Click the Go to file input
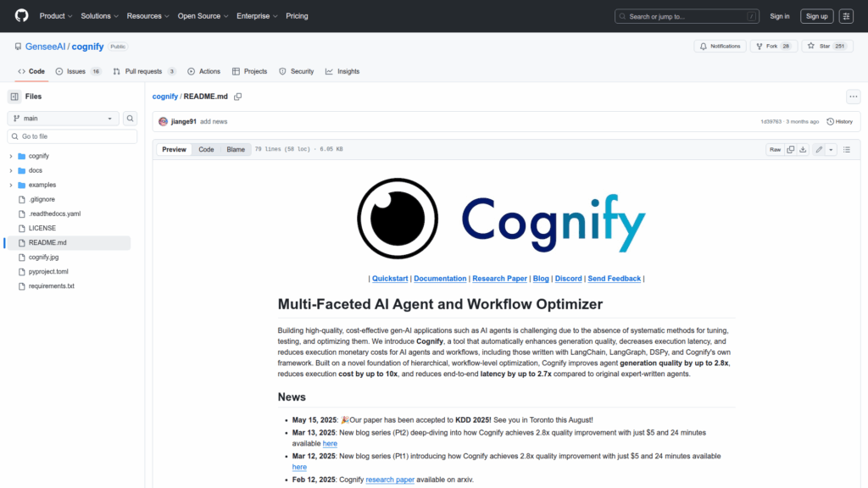 tap(72, 136)
